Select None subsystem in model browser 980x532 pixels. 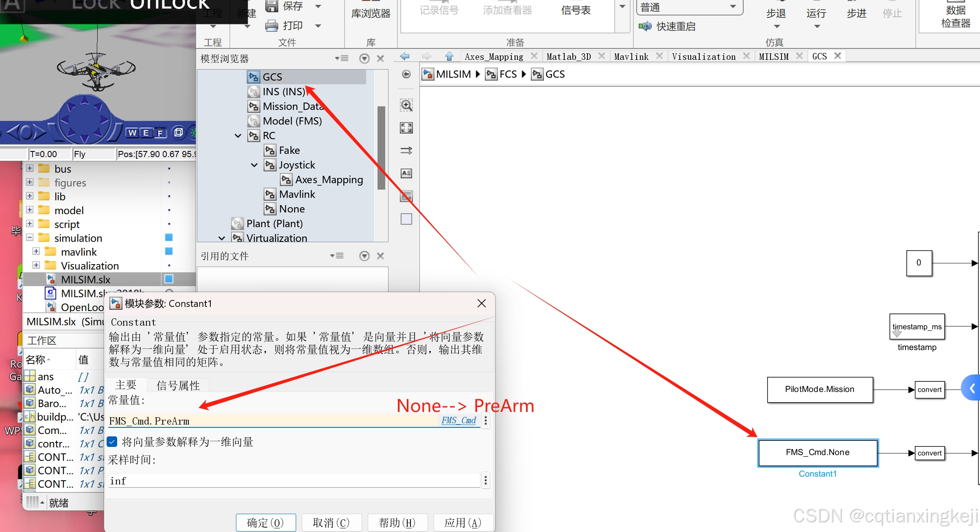coord(292,209)
